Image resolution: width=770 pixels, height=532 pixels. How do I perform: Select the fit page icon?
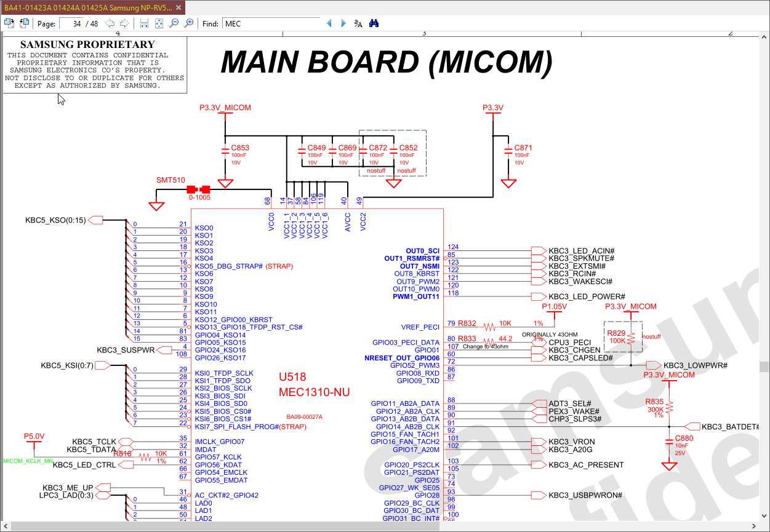tap(159, 23)
